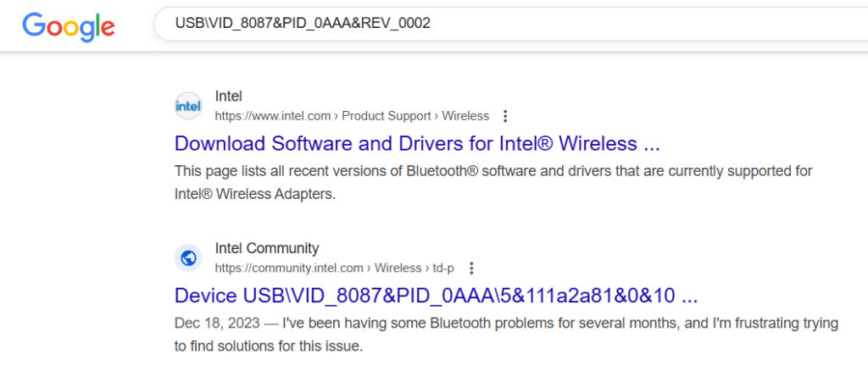The image size is (868, 365).
Task: Open the three-dot menu beside the intel.com URL
Action: (x=504, y=116)
